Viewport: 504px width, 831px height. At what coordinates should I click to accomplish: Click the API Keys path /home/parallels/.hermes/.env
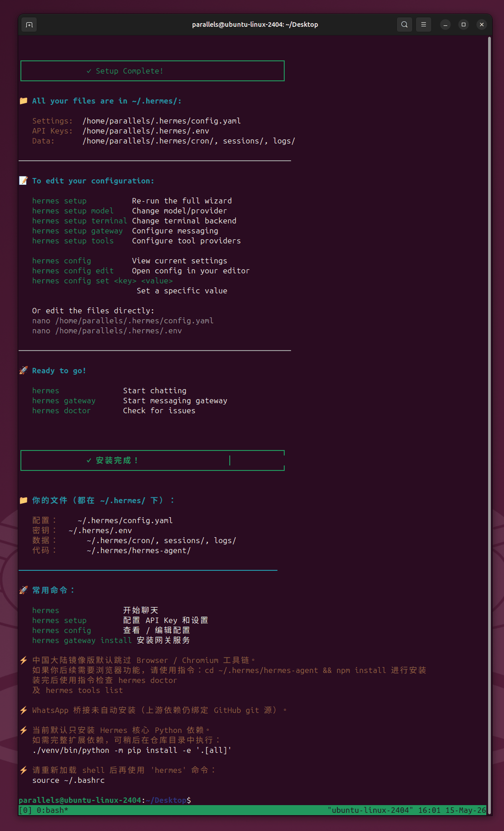tap(146, 131)
